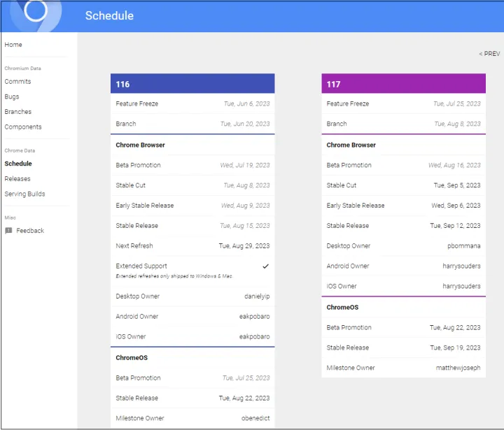Click the Feedback link text

30,231
